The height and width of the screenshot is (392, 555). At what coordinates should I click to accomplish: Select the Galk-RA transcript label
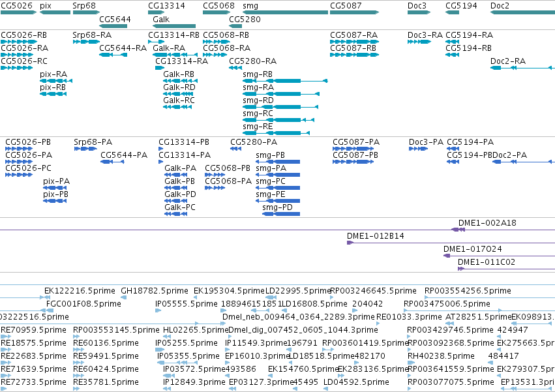(x=169, y=48)
